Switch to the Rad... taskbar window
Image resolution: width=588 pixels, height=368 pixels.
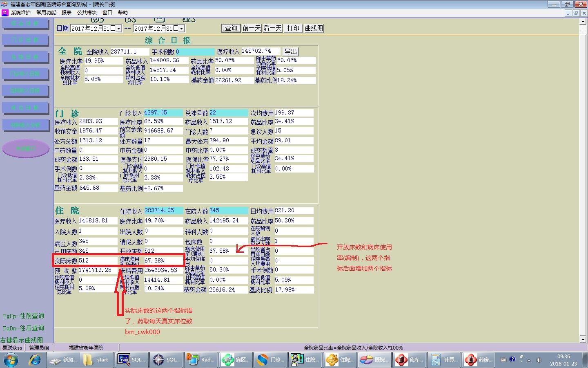pyautogui.click(x=200, y=360)
